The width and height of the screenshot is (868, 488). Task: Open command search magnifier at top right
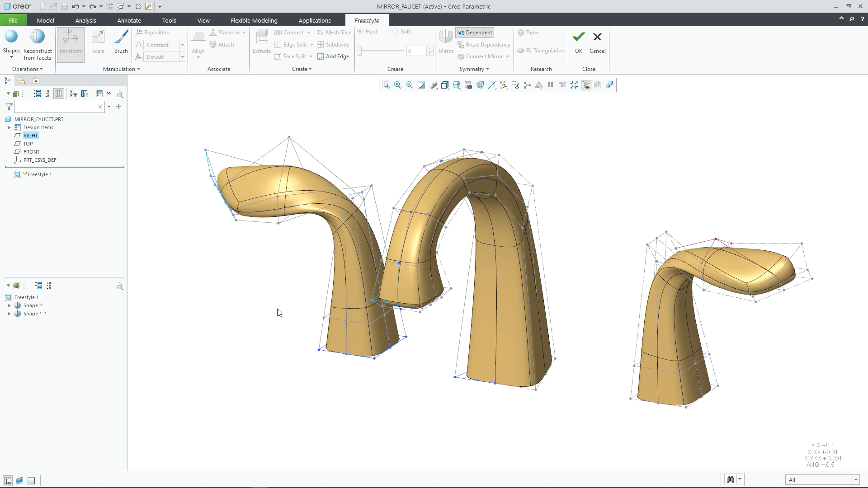pos(852,19)
